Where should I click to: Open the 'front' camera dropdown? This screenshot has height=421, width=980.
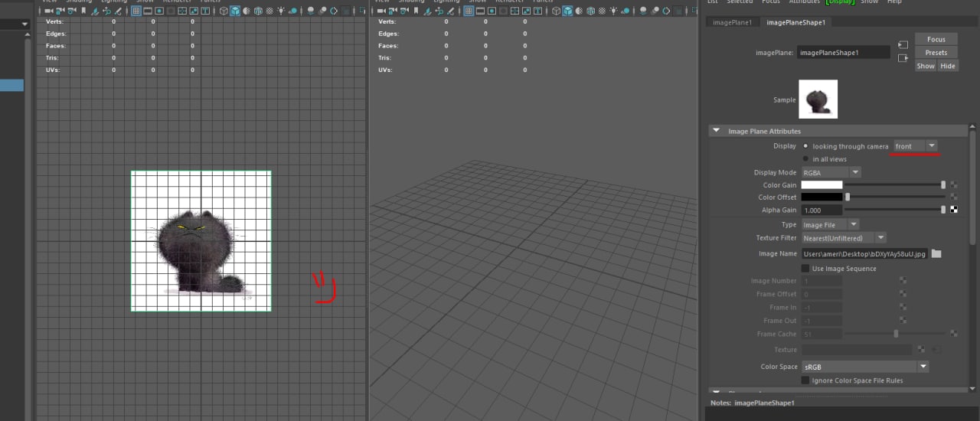coord(916,146)
